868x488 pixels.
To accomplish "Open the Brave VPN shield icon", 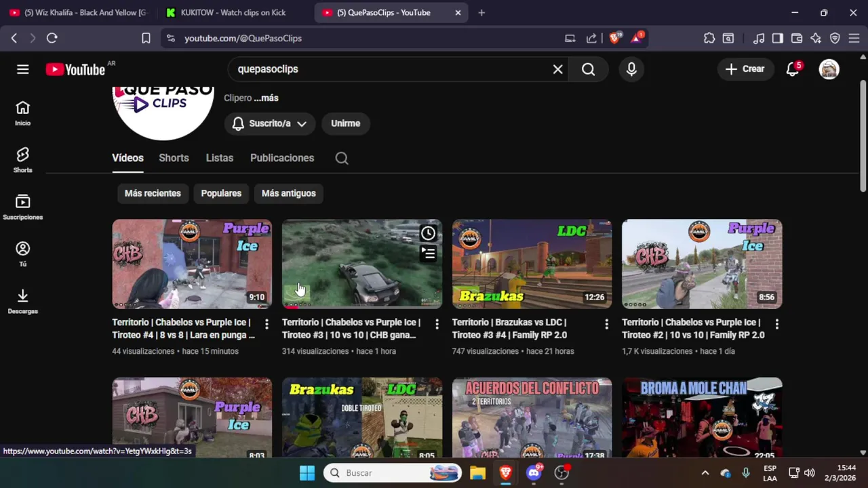I will tap(835, 39).
